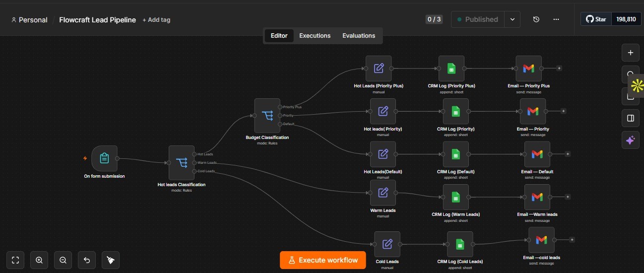Open CRM Log (Warm Leads) sheets node
The width and height of the screenshot is (644, 273).
(456, 197)
